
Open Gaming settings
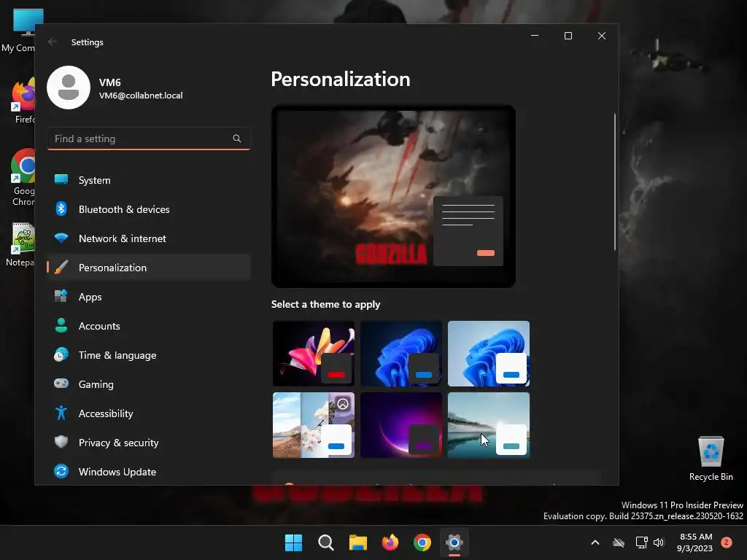[x=149, y=384]
